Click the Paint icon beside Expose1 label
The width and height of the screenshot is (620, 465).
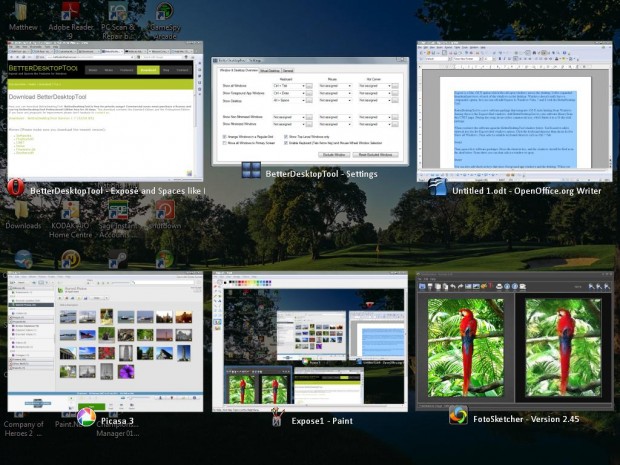(x=277, y=418)
